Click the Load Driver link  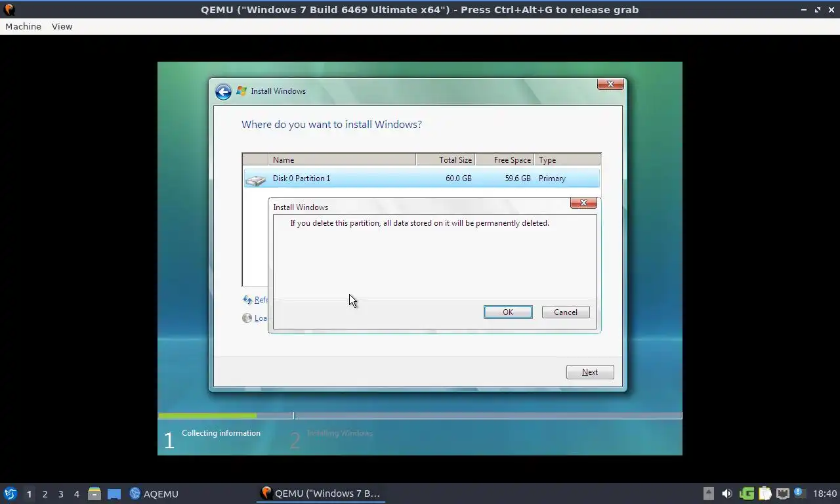[x=261, y=318]
